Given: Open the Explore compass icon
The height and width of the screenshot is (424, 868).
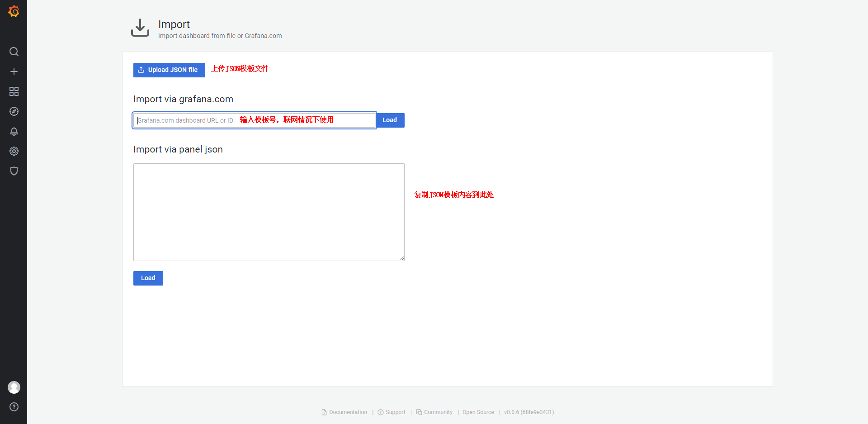Looking at the screenshot, I should click(14, 111).
